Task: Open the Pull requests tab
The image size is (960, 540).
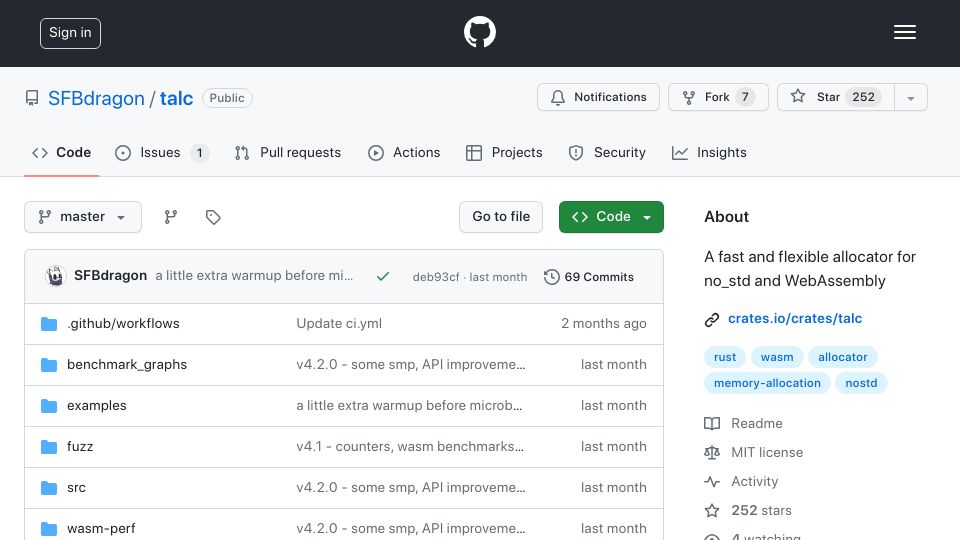Action: coord(287,152)
